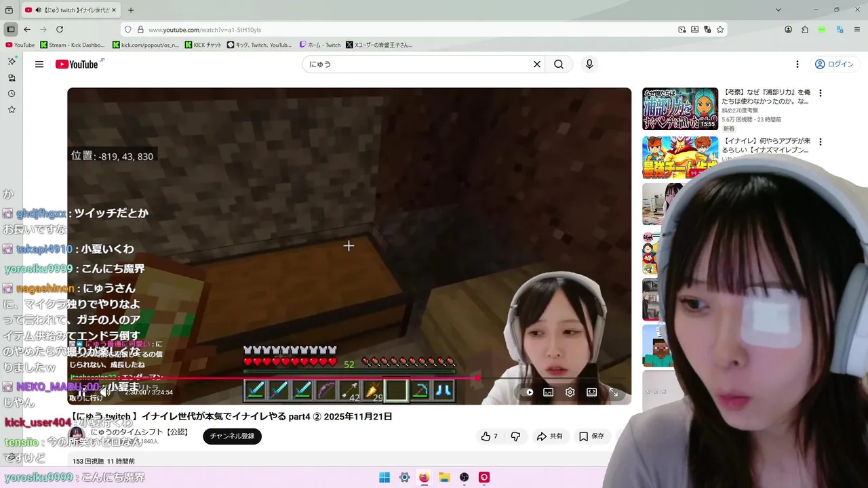
Task: Open three-dot menu for アプデが来るらしい video
Action: [x=821, y=142]
